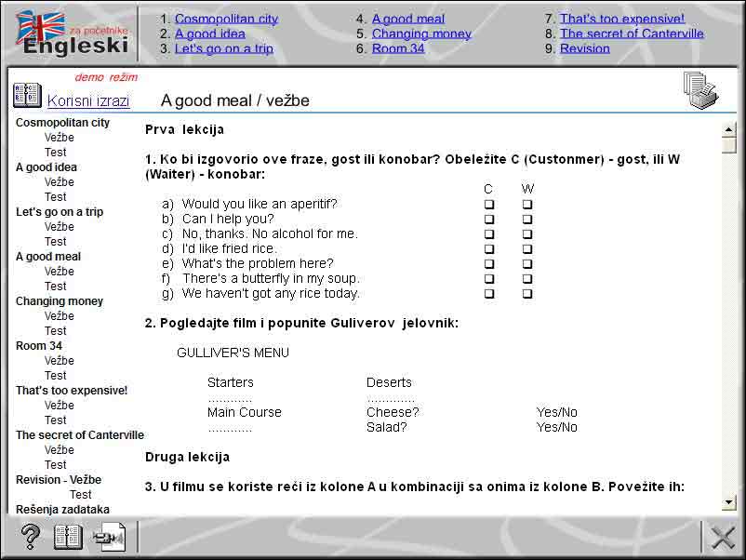Select 'Changing money' in the sidebar
Image resolution: width=746 pixels, height=560 pixels.
[59, 300]
